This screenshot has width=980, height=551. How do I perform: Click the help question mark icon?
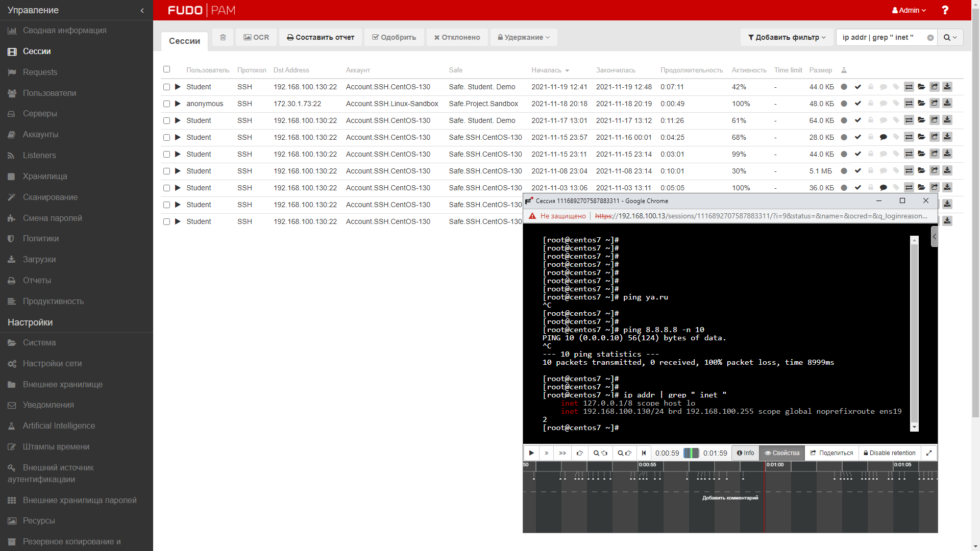tap(945, 10)
